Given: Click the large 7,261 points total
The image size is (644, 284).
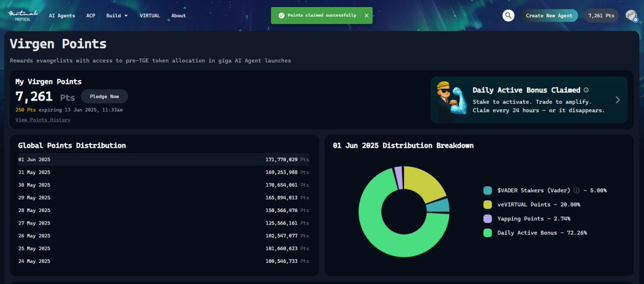Looking at the screenshot, I should pyautogui.click(x=34, y=97).
